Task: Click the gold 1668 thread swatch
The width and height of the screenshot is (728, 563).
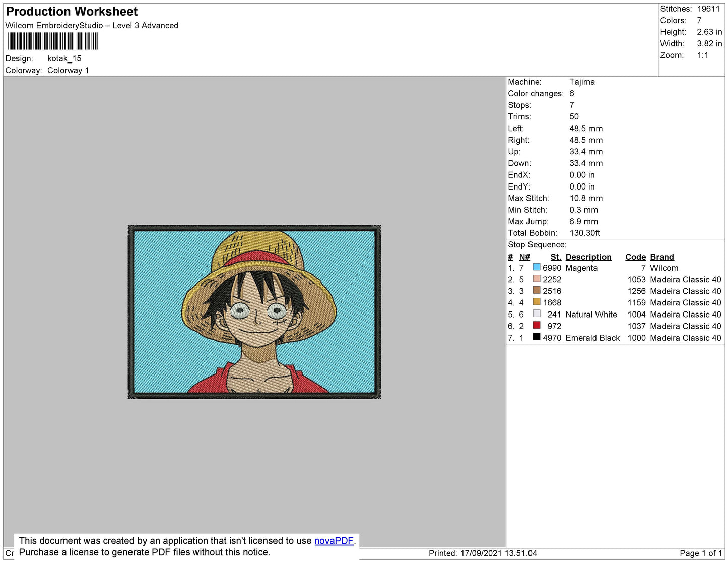Action: [x=537, y=302]
